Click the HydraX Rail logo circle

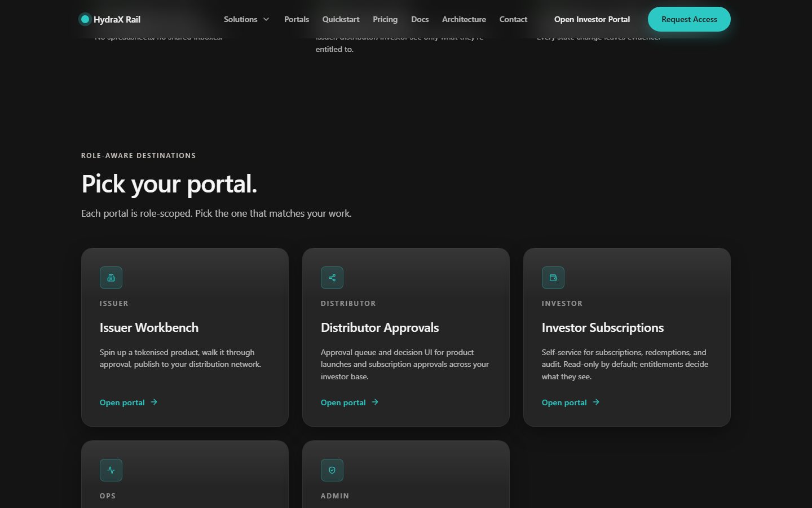pyautogui.click(x=85, y=19)
